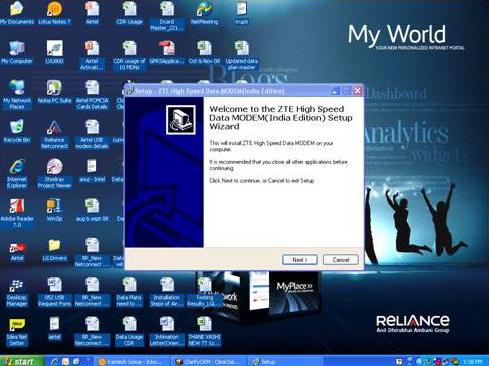
Task: Close the setup wizard window
Action: pyautogui.click(x=357, y=91)
